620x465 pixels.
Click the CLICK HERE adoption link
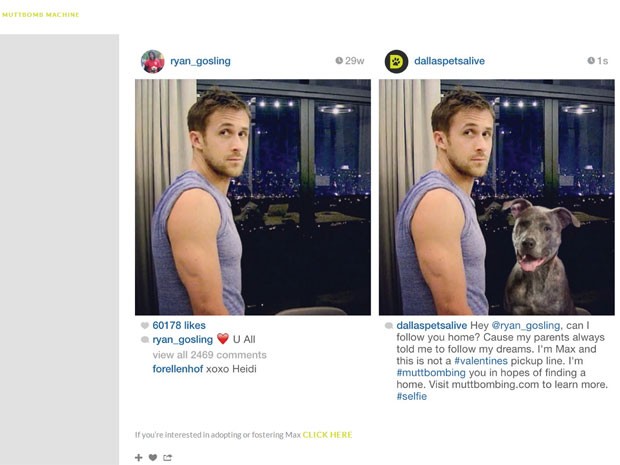[327, 435]
